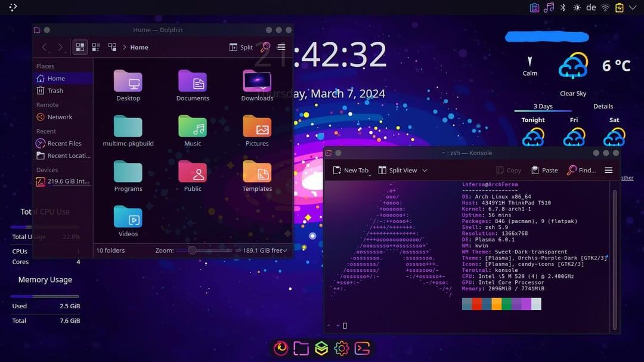Switch weather widget to Details tab
Viewport: 644px width, 362px height.
(603, 106)
